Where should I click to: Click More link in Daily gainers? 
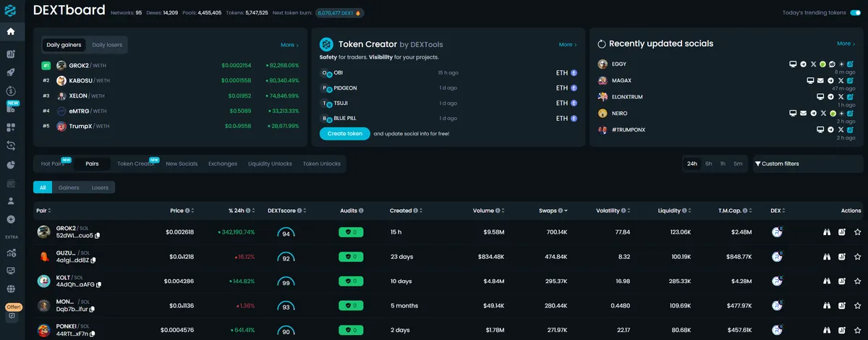tap(289, 45)
